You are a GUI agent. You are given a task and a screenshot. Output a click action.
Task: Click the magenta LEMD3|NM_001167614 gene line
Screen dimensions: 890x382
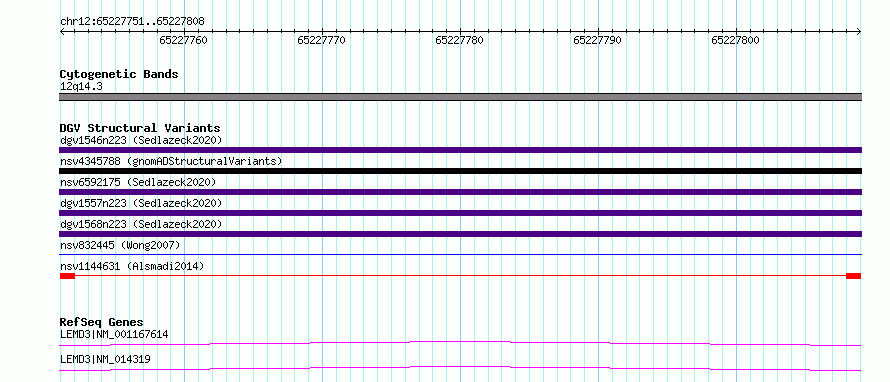point(460,343)
